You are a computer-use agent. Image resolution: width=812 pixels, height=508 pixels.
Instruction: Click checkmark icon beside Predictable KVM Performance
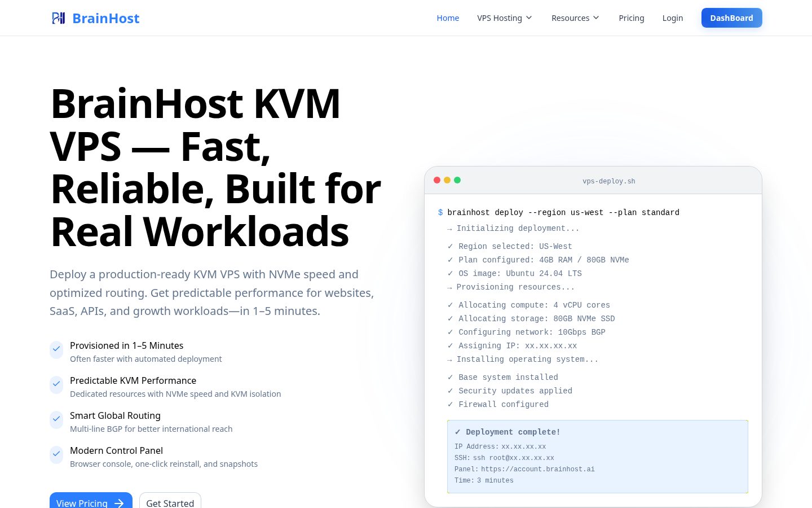coord(56,384)
